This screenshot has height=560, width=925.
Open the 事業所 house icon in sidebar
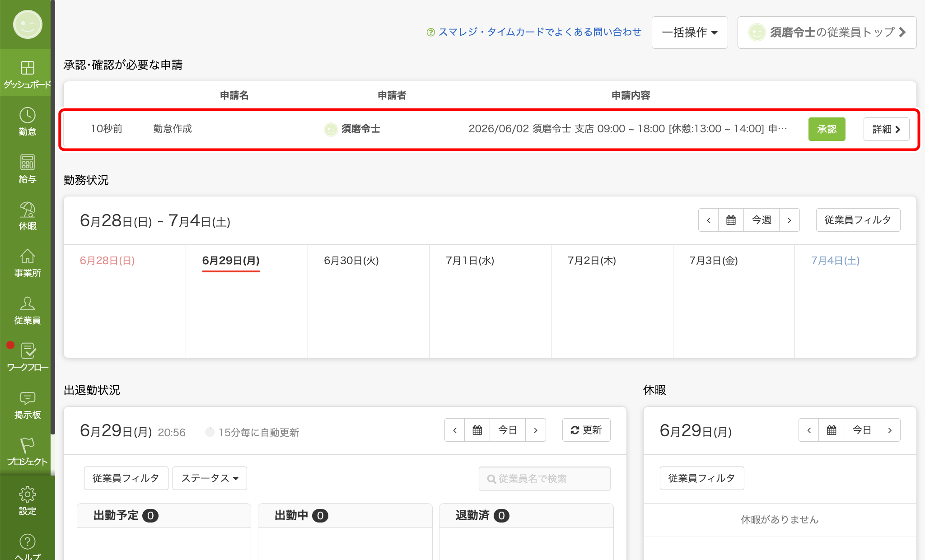coord(27,263)
